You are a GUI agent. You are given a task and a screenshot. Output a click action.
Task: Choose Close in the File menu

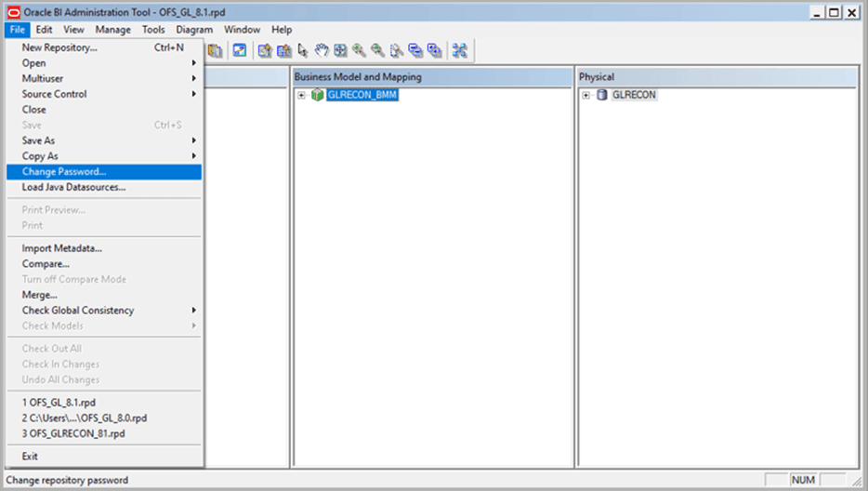pyautogui.click(x=104, y=110)
